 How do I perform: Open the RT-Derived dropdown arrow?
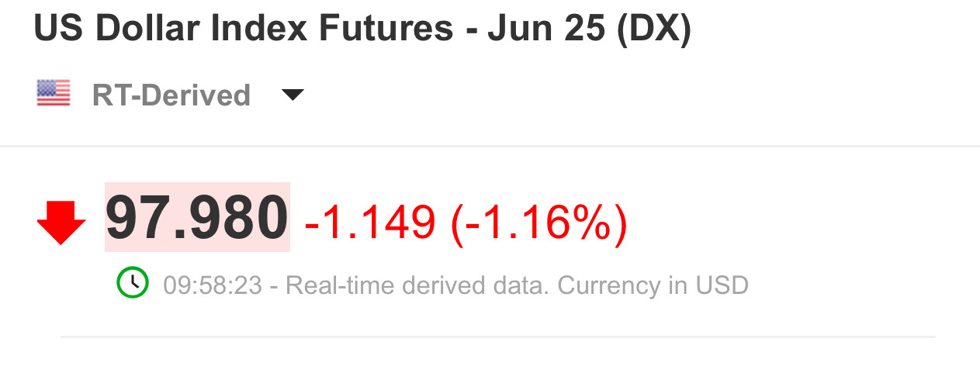[x=293, y=95]
